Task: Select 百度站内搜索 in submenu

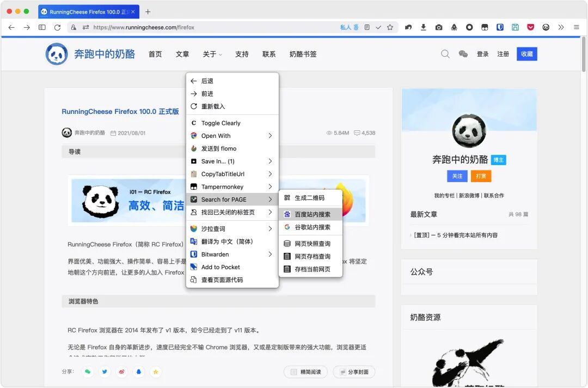Action: pyautogui.click(x=310, y=215)
